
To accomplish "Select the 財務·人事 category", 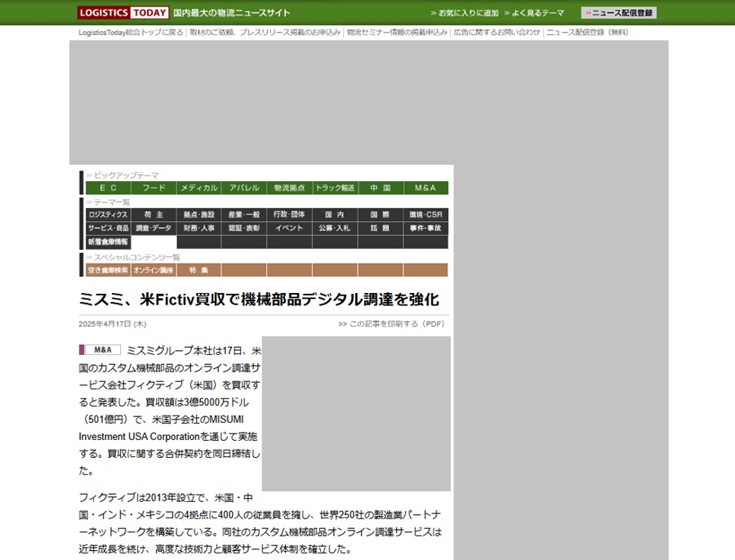I will [x=199, y=229].
